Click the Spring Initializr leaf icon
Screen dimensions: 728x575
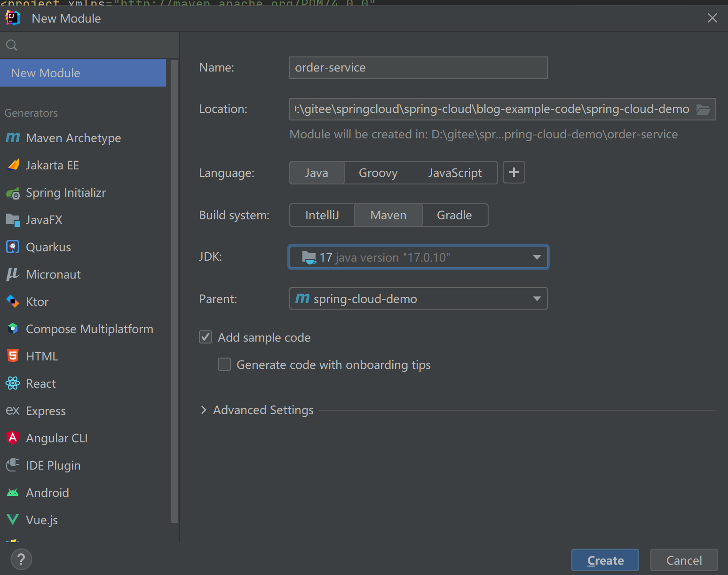(x=13, y=193)
